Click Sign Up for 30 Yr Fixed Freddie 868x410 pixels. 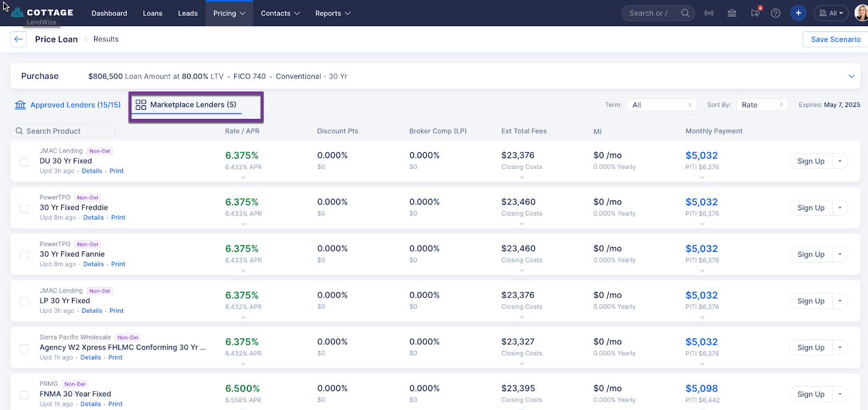(810, 208)
